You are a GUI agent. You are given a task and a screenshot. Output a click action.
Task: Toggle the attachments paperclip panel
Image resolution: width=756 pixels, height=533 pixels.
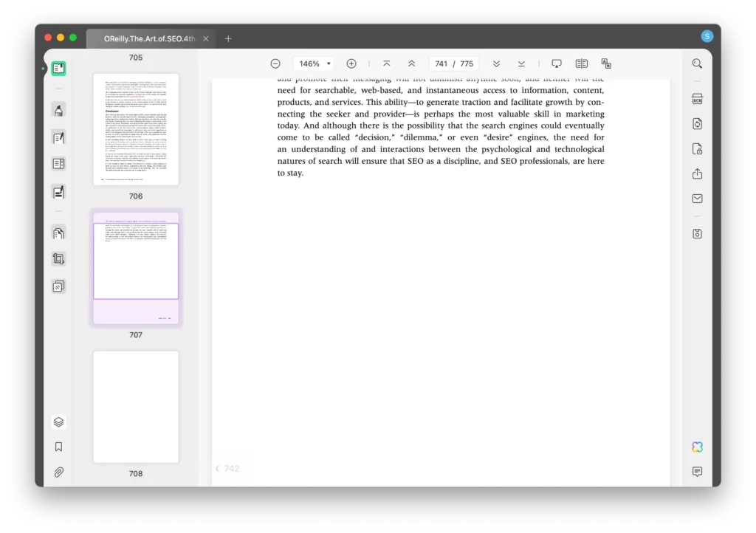click(x=58, y=472)
